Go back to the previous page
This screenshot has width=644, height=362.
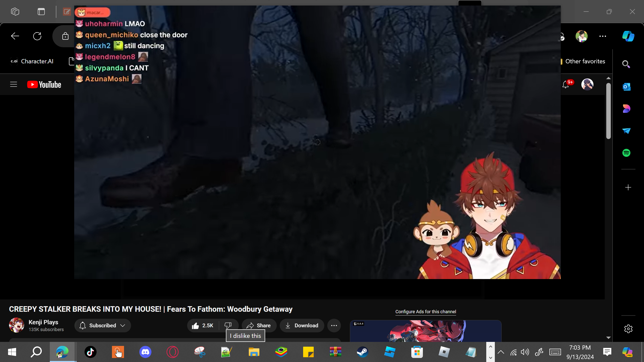pyautogui.click(x=15, y=36)
